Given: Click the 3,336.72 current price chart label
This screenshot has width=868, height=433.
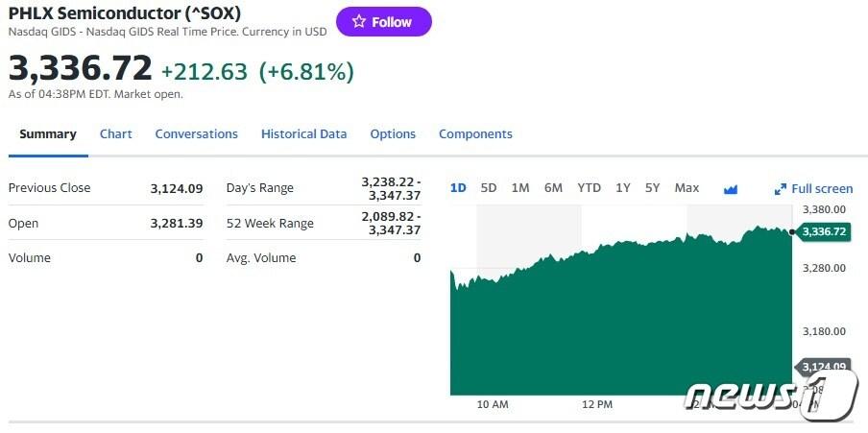Looking at the screenshot, I should pyautogui.click(x=824, y=231).
